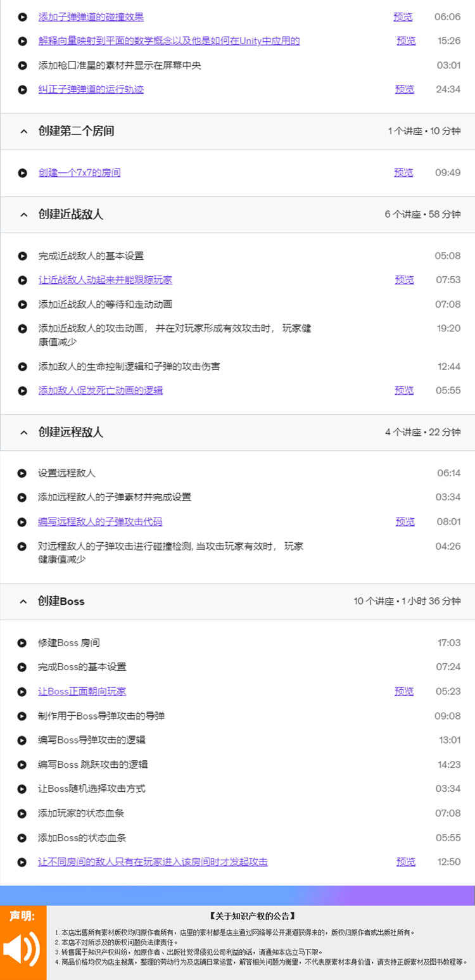The image size is (475, 980).
Task: Open lecture 添加敌人促发死亡动画的逻辑
Action: click(x=101, y=390)
